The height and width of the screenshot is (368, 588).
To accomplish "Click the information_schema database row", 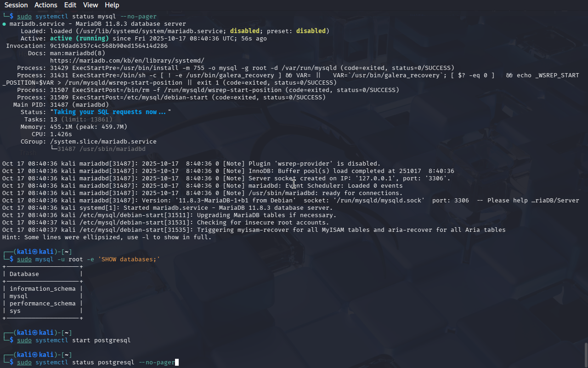I will pyautogui.click(x=42, y=289).
